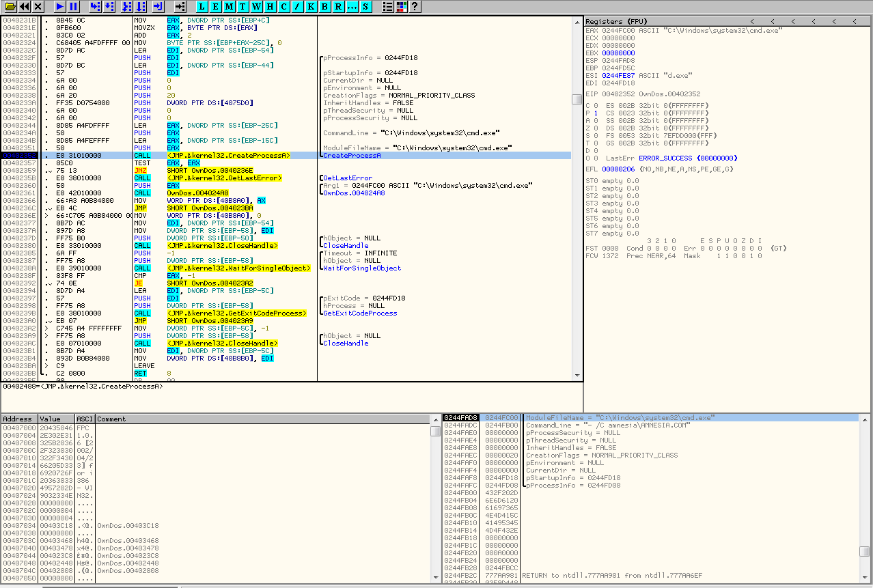Open the help question mark icon
The width and height of the screenshot is (873, 588).
[x=415, y=7]
